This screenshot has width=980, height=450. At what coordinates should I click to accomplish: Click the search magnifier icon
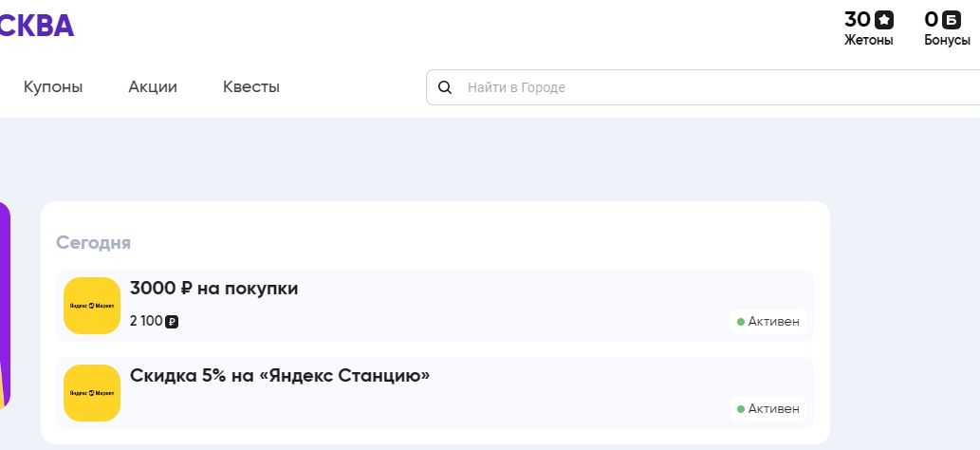(x=444, y=87)
